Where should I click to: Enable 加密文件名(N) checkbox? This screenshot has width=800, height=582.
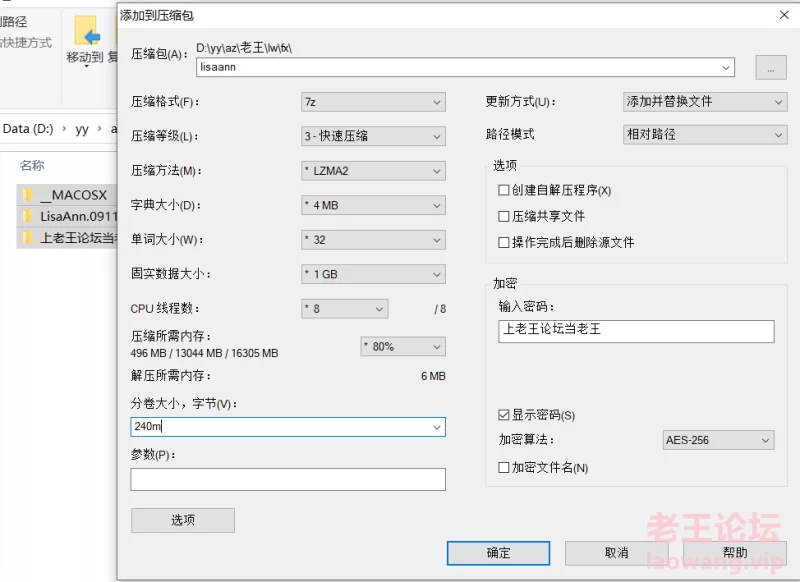pyautogui.click(x=504, y=467)
